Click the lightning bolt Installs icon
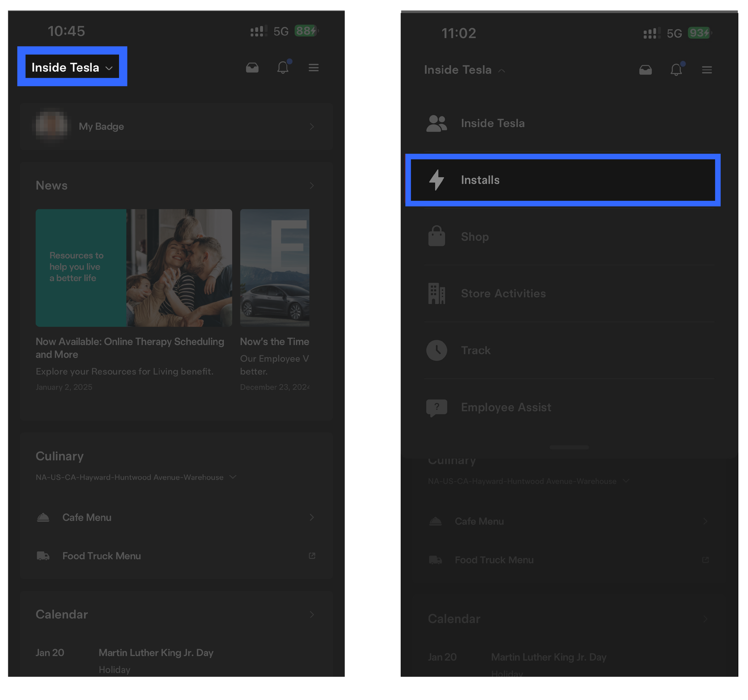Viewport: 748px width, 700px height. [436, 180]
